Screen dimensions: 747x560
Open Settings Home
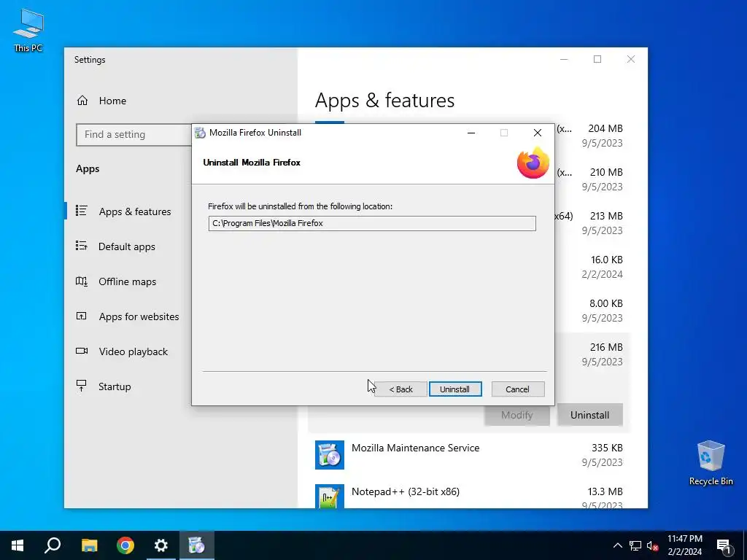(112, 101)
